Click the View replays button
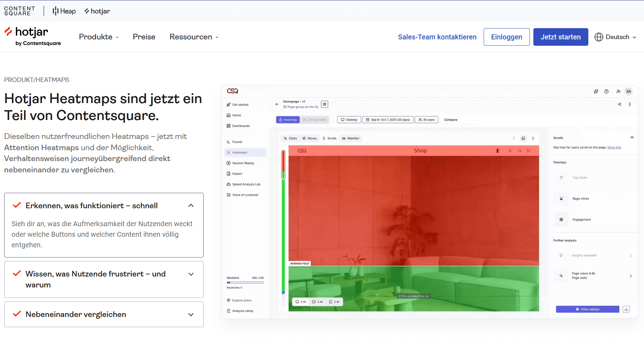The height and width of the screenshot is (343, 644). point(588,309)
